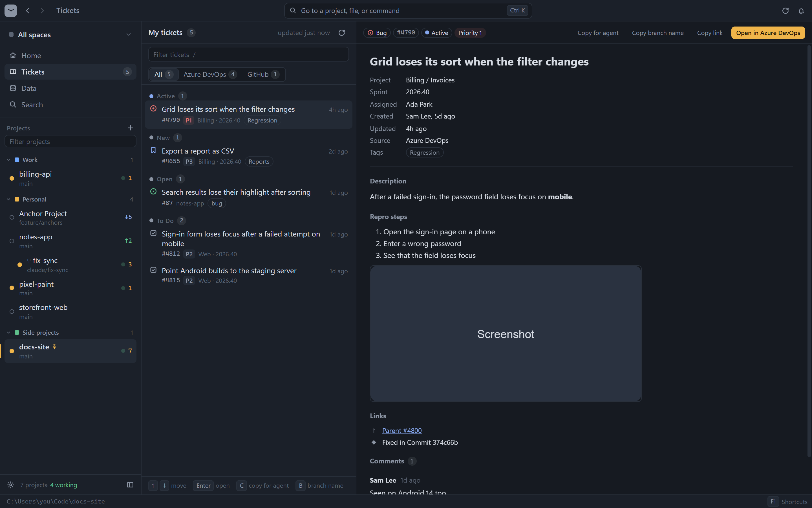Open the notifications bell
Screen dimensions: 812x508
click(x=801, y=11)
